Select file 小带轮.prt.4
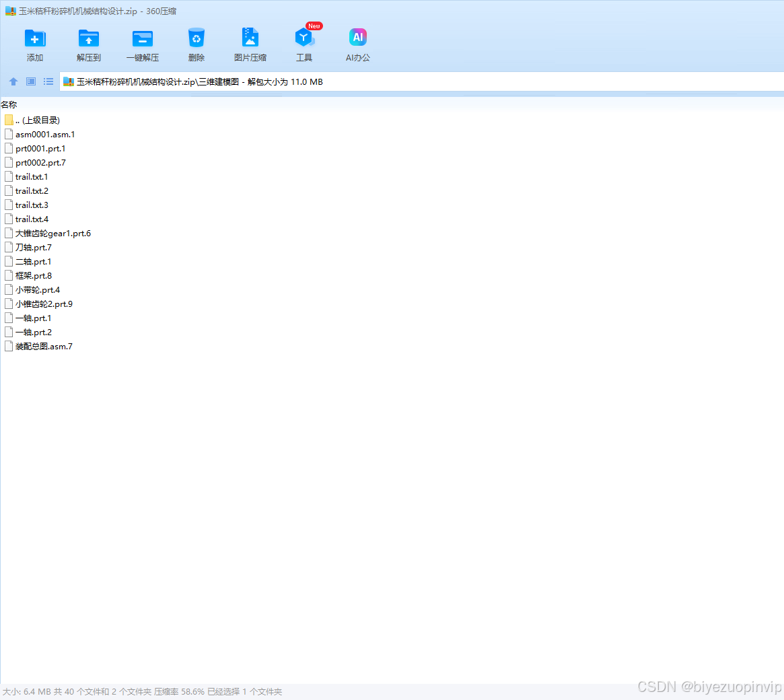 point(38,289)
